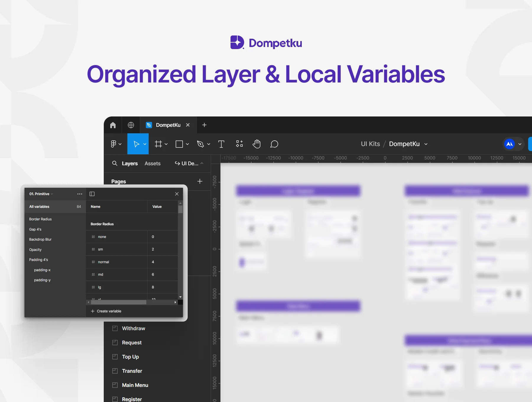This screenshot has height=402, width=532.
Task: Edit the value 8 of lg
Action: (153, 287)
